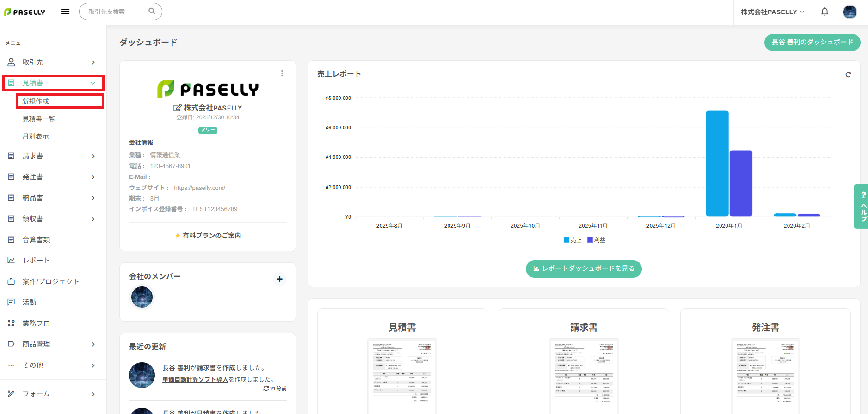The image size is (868, 414).
Task: Open the 請求書 document thumbnail
Action: point(584,376)
